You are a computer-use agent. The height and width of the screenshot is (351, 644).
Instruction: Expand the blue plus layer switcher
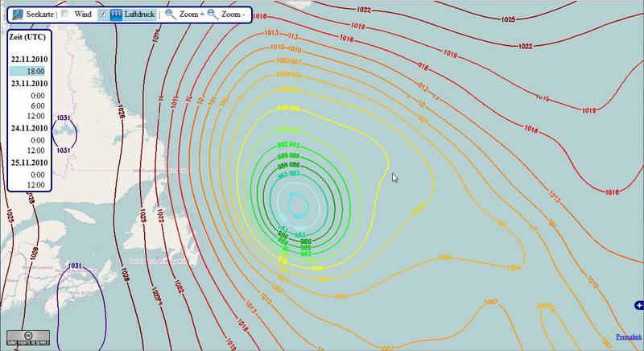pos(638,304)
